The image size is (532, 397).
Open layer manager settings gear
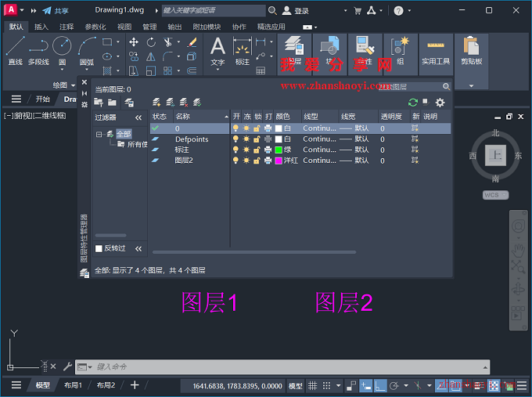pos(440,103)
